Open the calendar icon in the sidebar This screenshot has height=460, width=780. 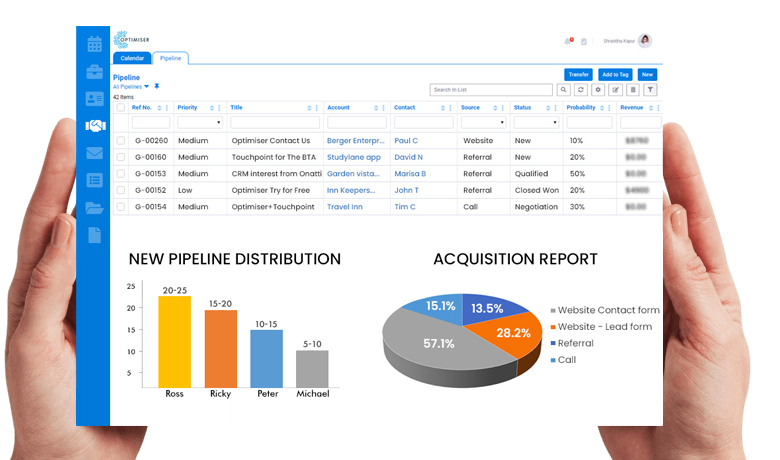[x=94, y=44]
